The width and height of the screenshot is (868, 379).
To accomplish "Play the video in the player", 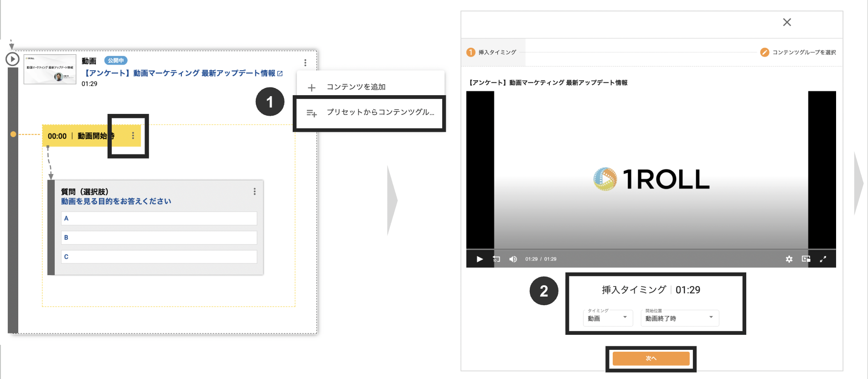I will click(480, 259).
